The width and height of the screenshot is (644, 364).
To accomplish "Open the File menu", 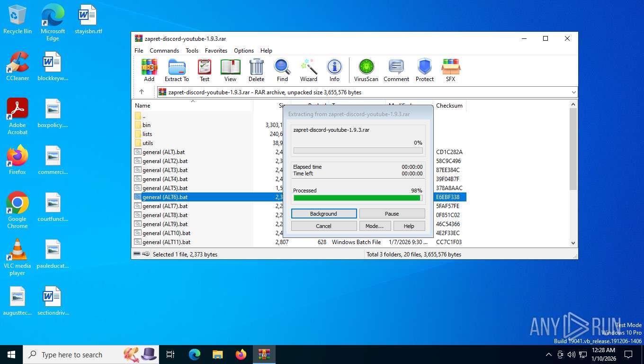I will (x=139, y=50).
